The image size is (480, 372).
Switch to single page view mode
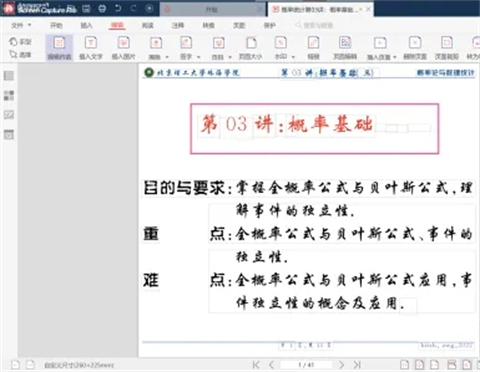coord(404,365)
